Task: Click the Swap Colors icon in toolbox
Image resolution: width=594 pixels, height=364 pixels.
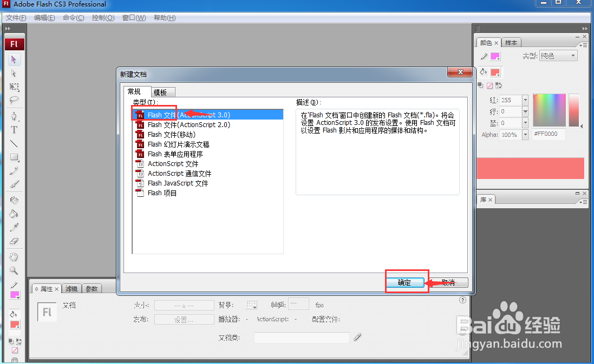Action: click(18, 341)
